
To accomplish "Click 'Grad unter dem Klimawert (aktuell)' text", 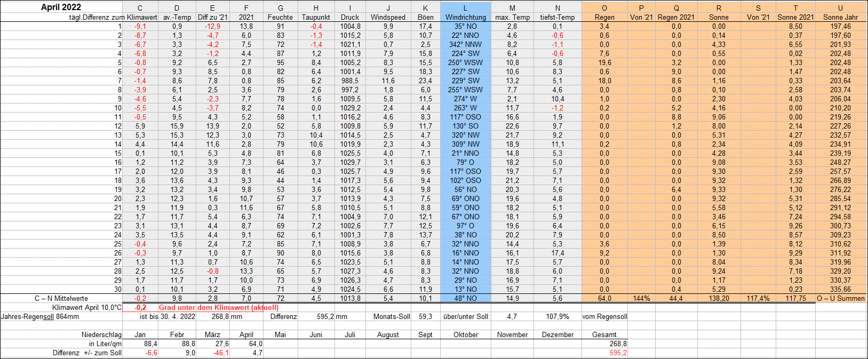I will [x=219, y=307].
